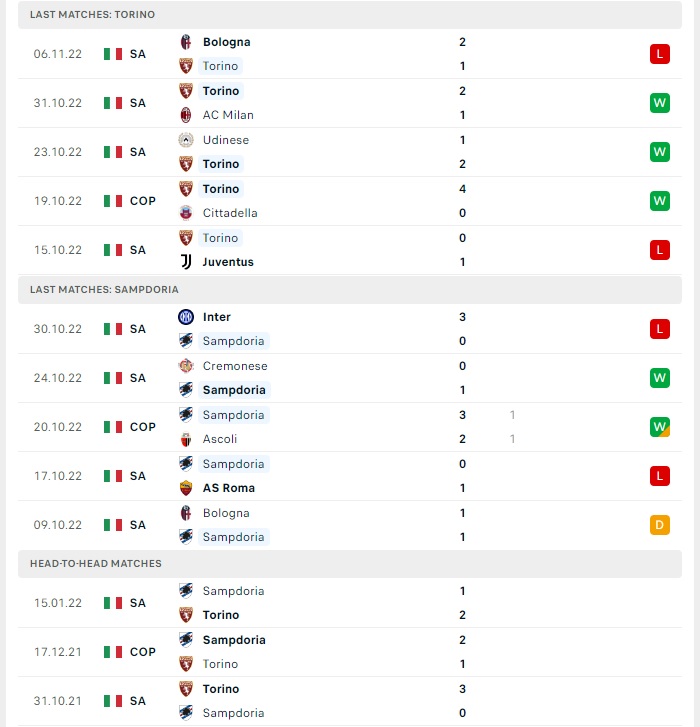Click the Cremonese club crest icon
This screenshot has width=700, height=727.
tap(186, 366)
